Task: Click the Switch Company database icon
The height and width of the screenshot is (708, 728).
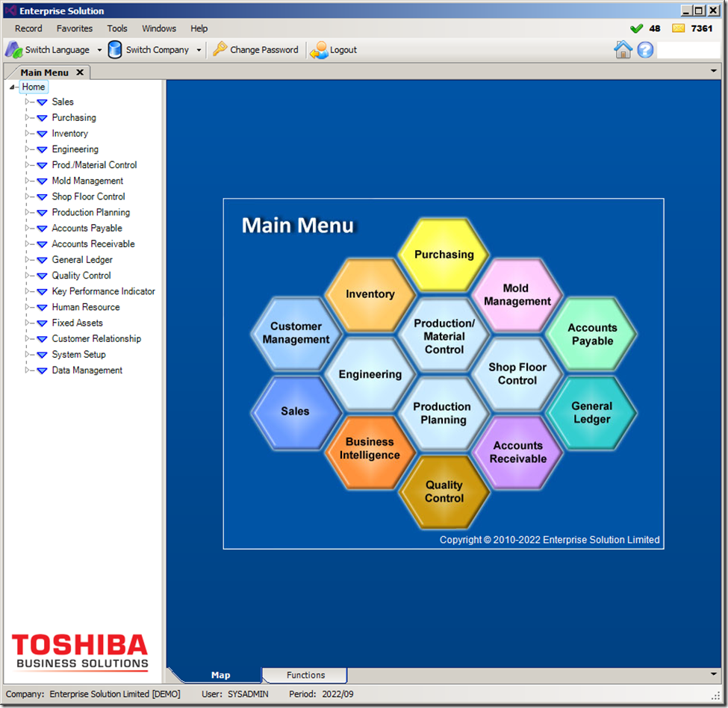Action: (115, 50)
